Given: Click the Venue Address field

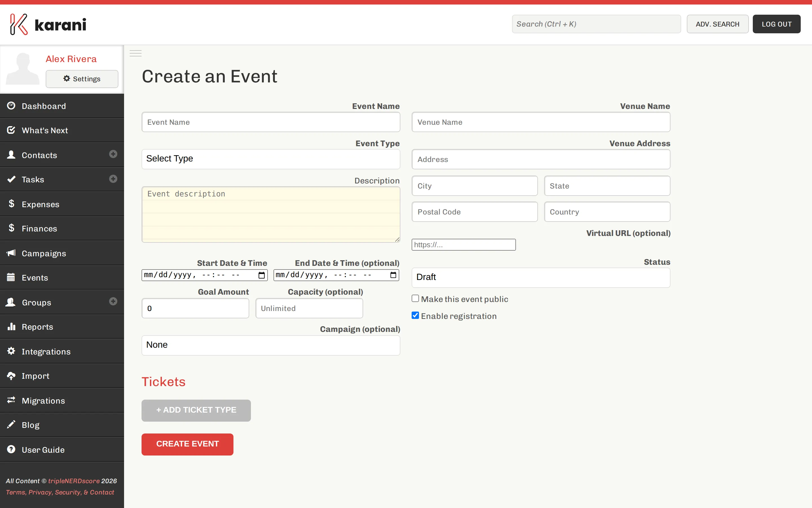Looking at the screenshot, I should pyautogui.click(x=541, y=159).
